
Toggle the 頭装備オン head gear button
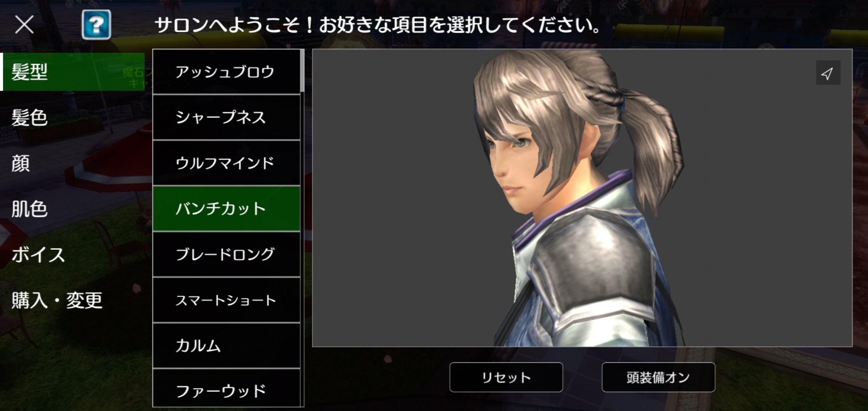658,377
